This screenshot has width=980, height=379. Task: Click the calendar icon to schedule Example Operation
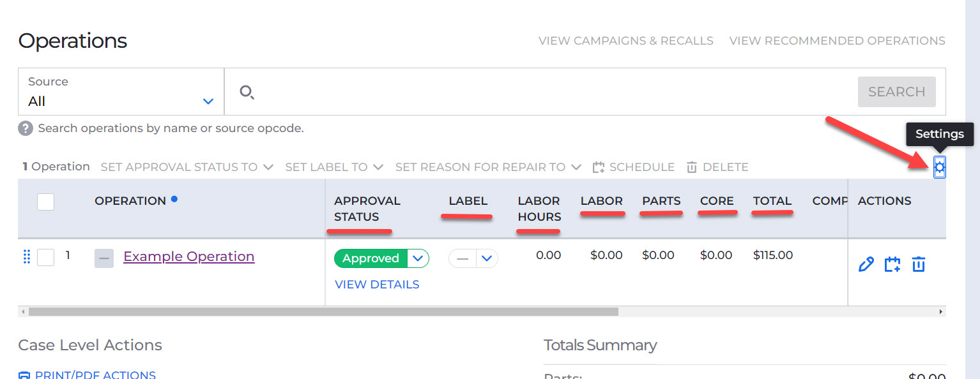point(892,264)
